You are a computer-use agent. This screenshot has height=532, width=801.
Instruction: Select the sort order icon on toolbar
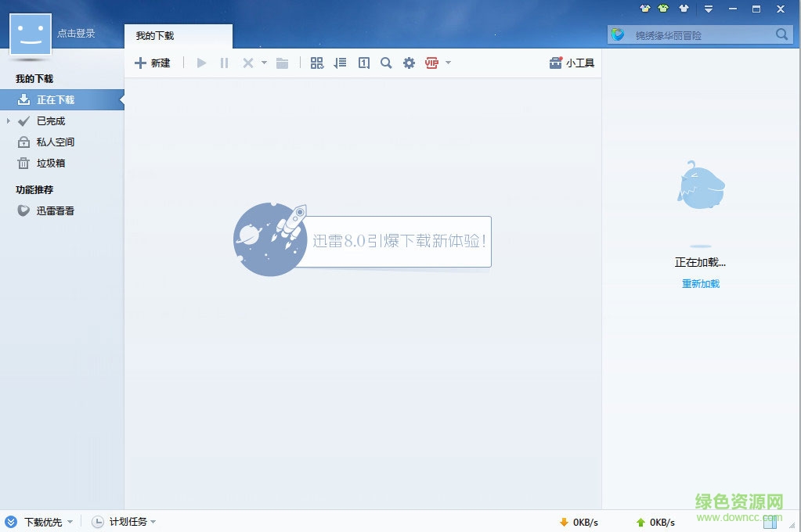(x=340, y=63)
